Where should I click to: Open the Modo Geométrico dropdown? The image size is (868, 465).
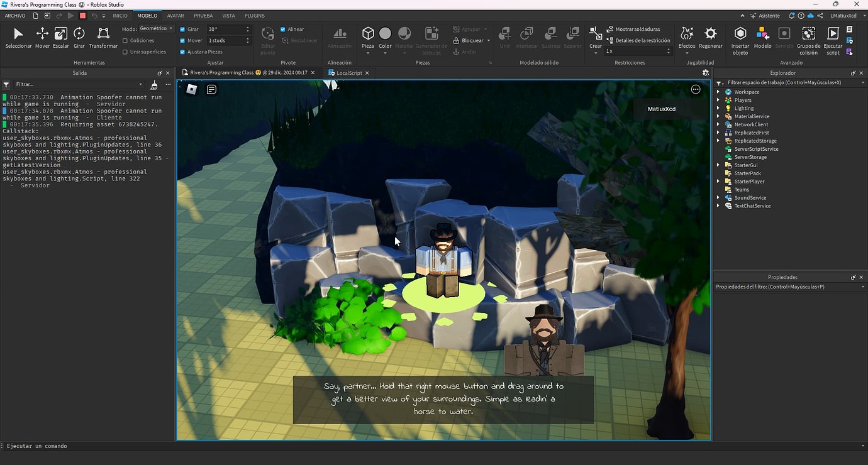pyautogui.click(x=155, y=28)
